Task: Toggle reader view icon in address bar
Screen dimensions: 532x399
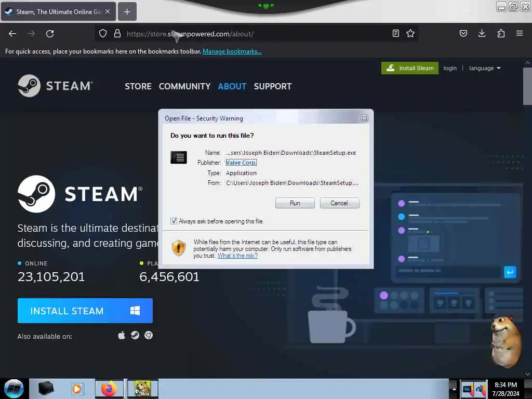Action: (395, 34)
